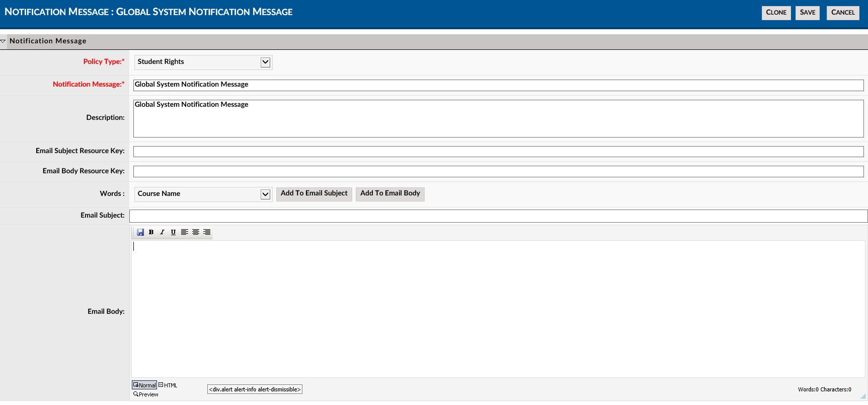Viewport: 868px width, 405px height.
Task: Click the page title Notification Message heading
Action: point(148,12)
